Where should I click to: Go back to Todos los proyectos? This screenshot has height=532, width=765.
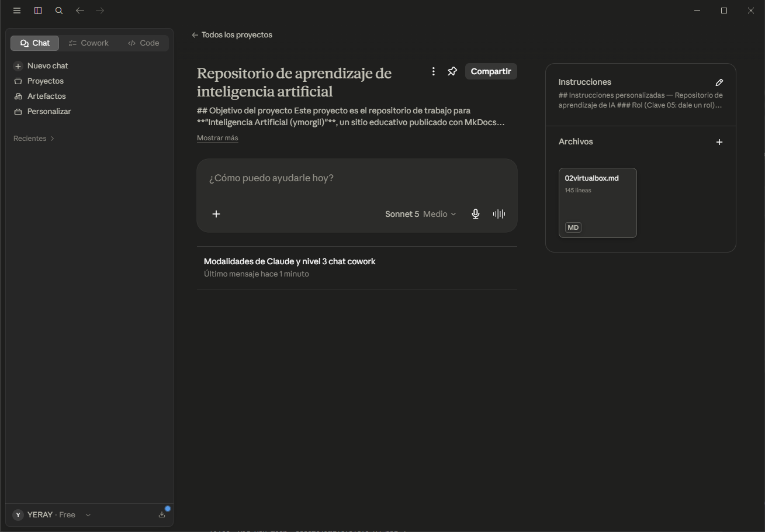[x=232, y=35]
